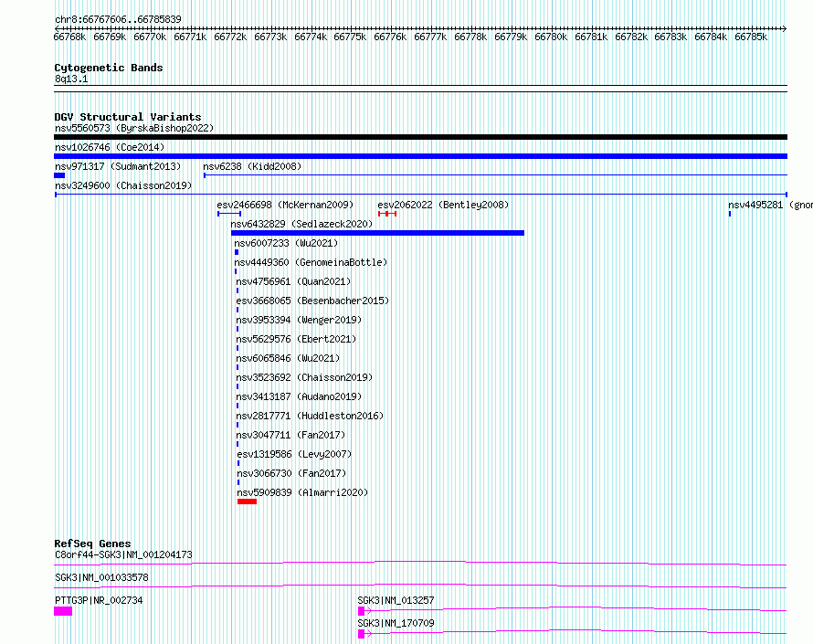Click the RefSeq Genes track title
The width and height of the screenshot is (813, 644).
point(92,544)
